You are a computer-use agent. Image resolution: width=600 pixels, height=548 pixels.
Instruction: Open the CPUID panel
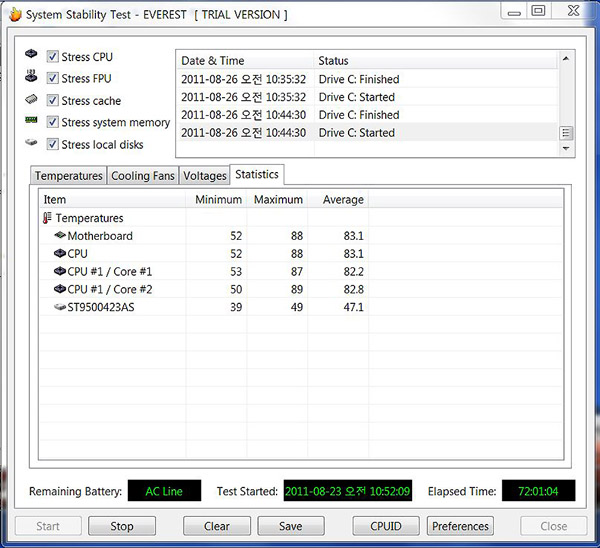(386, 526)
